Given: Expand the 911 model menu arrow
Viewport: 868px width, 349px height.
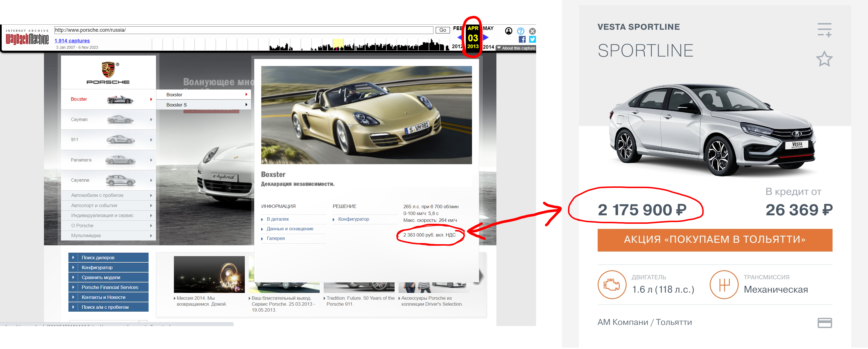Looking at the screenshot, I should (x=151, y=140).
